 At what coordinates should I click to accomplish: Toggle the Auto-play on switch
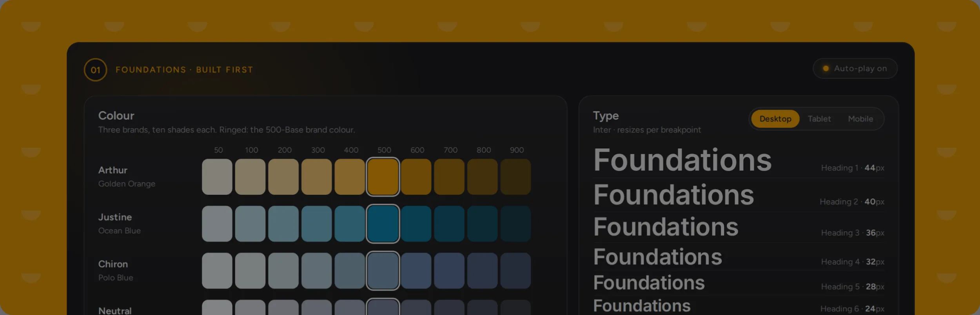click(x=855, y=69)
